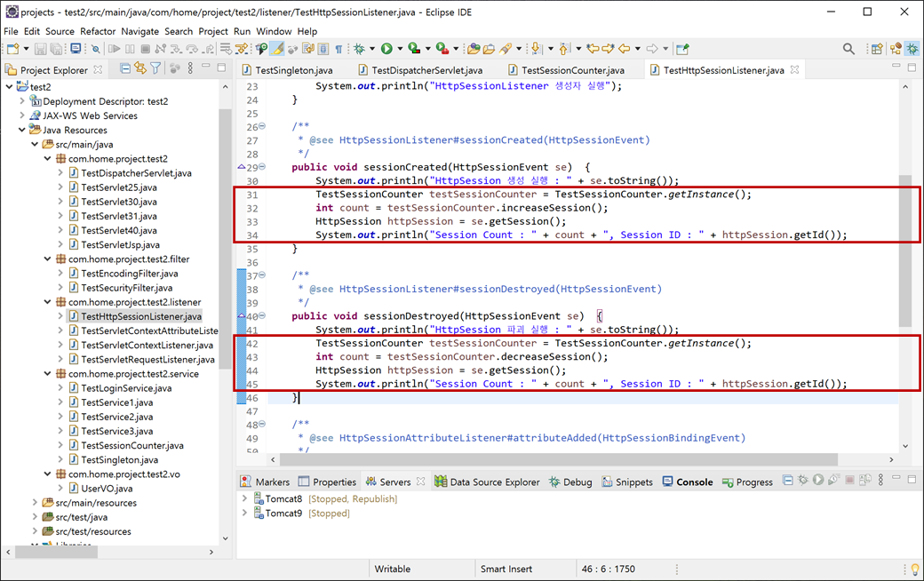Toggle Mark Occurrences highlighter icon

277,49
